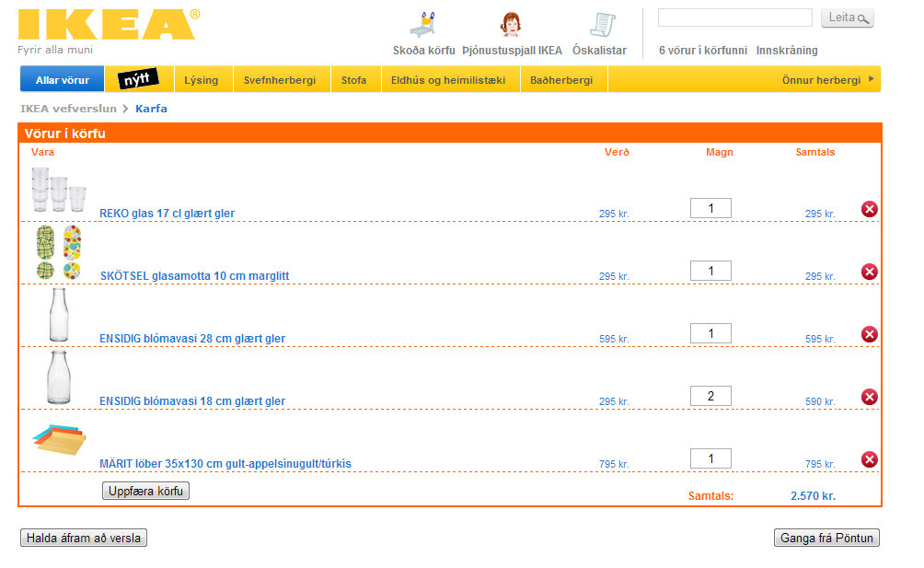
Task: Click the nýtt new products badge
Action: (x=139, y=80)
